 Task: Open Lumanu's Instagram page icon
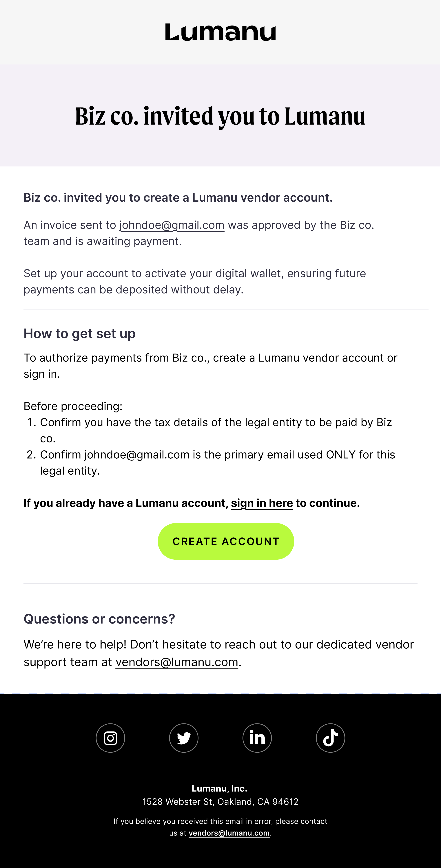click(x=110, y=738)
